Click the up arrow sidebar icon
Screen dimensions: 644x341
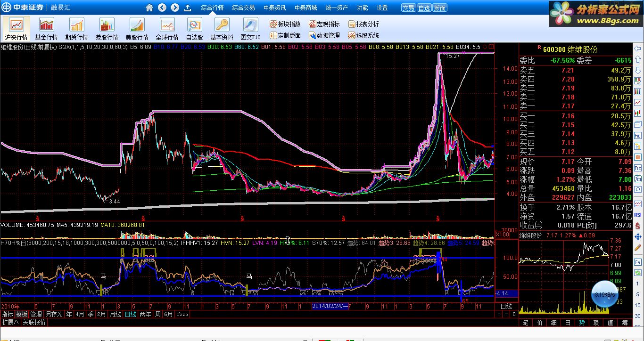click(x=637, y=59)
